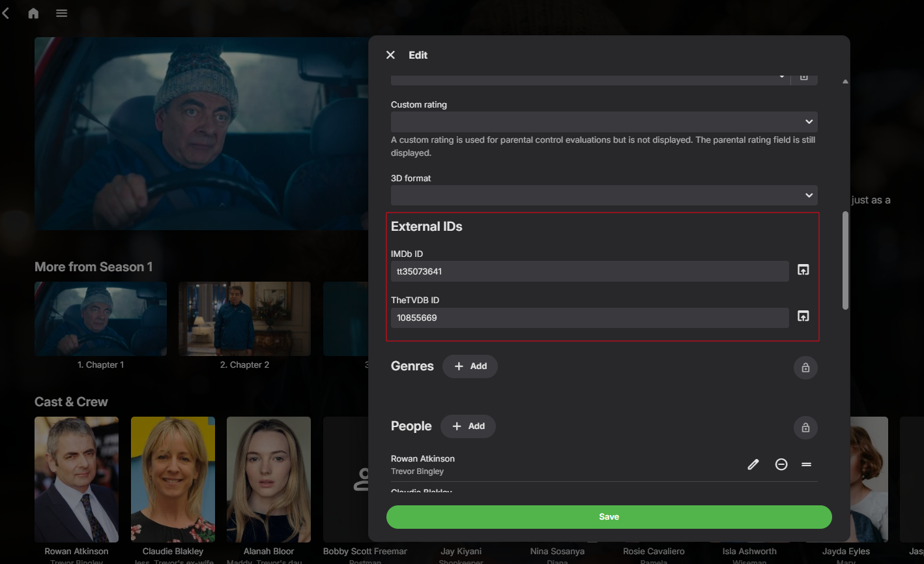Viewport: 924px width, 564px height.
Task: Add a new genre
Action: [x=470, y=366]
